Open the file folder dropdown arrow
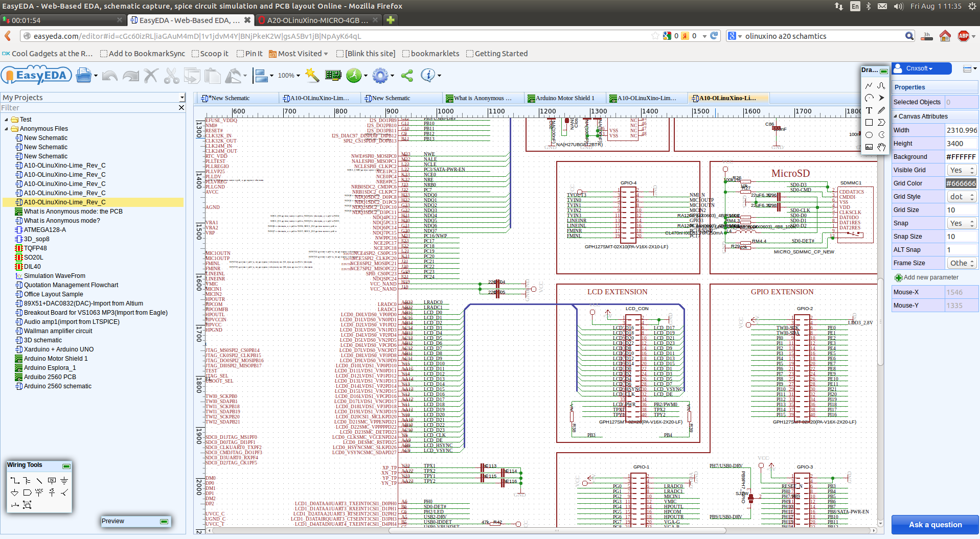This screenshot has width=980, height=539. pos(96,76)
